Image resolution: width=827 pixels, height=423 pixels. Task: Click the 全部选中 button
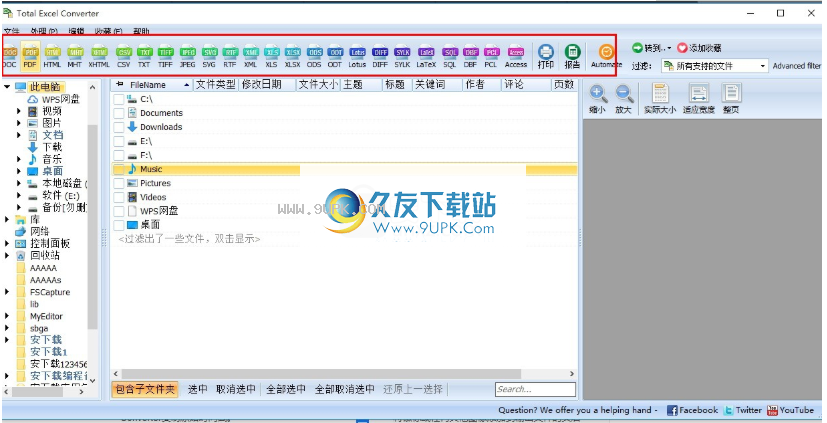pos(285,389)
